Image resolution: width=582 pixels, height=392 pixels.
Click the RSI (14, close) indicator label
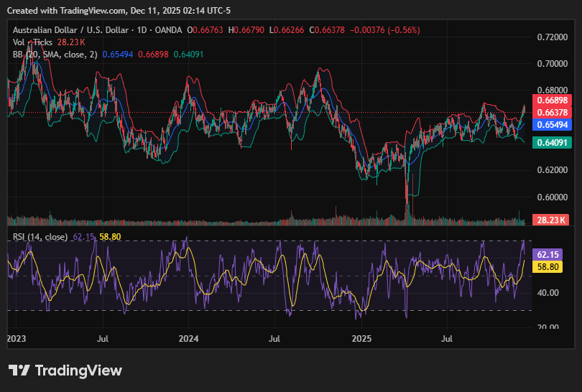[40, 237]
